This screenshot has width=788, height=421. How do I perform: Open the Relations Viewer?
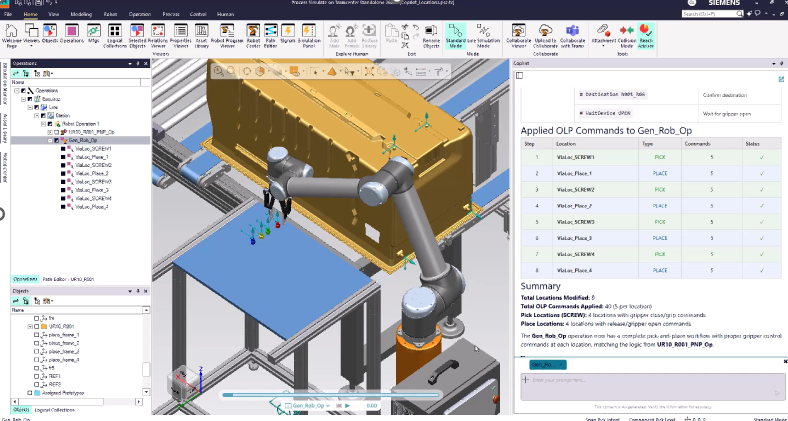point(158,35)
